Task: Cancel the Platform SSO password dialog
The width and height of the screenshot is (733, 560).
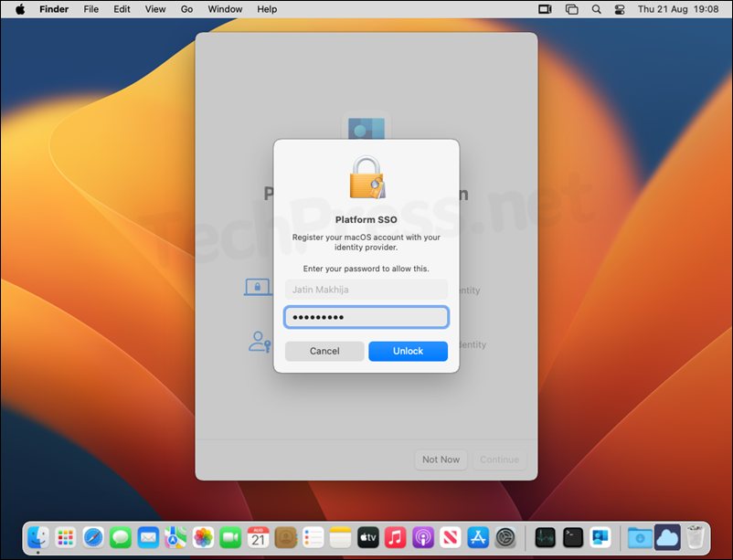Action: pos(324,351)
